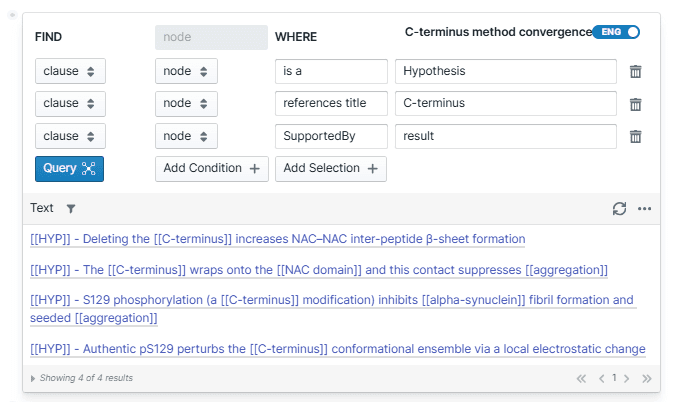Edit the 'Hypothesis' value field
The height and width of the screenshot is (402, 675).
[506, 71]
